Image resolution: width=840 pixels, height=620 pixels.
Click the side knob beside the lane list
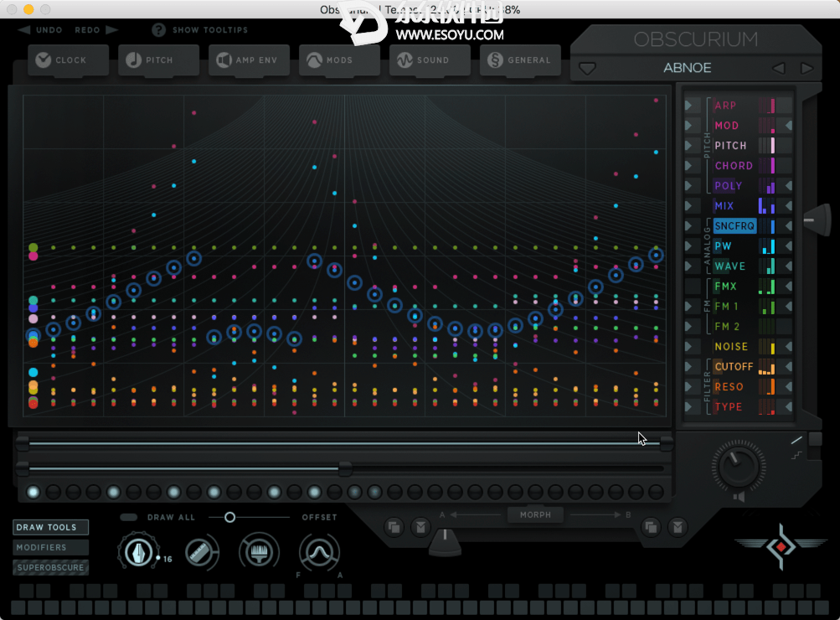tap(817, 220)
